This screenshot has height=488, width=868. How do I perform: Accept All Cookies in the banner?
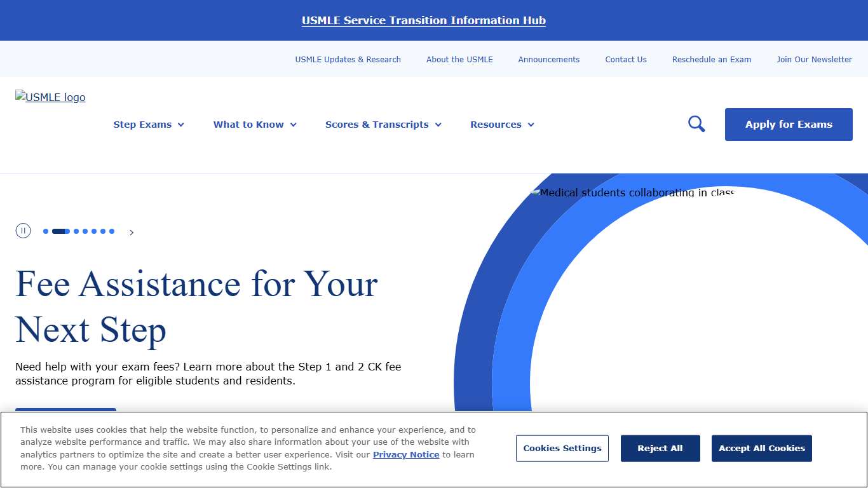point(761,448)
